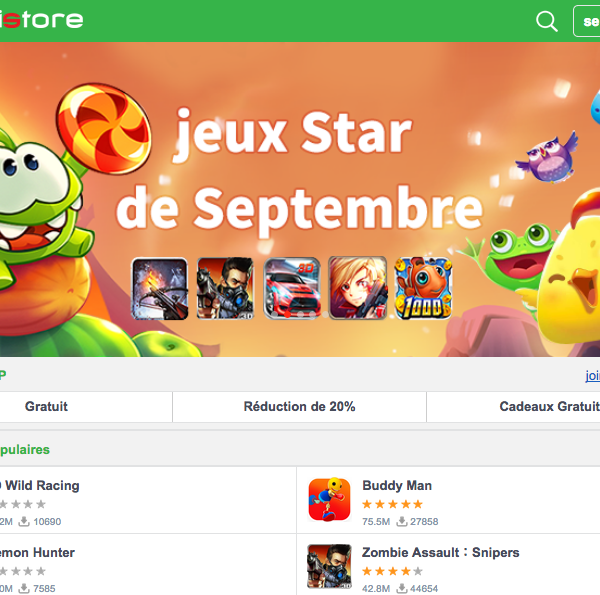Viewport: 600px width, 595px height.
Task: Open the Buddy Man app icon
Action: pyautogui.click(x=329, y=499)
